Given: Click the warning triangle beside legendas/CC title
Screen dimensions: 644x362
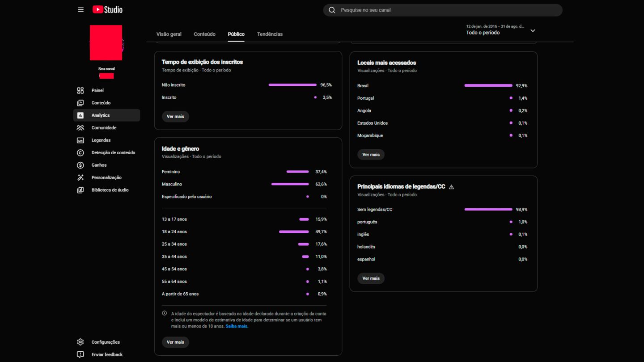Looking at the screenshot, I should [451, 187].
